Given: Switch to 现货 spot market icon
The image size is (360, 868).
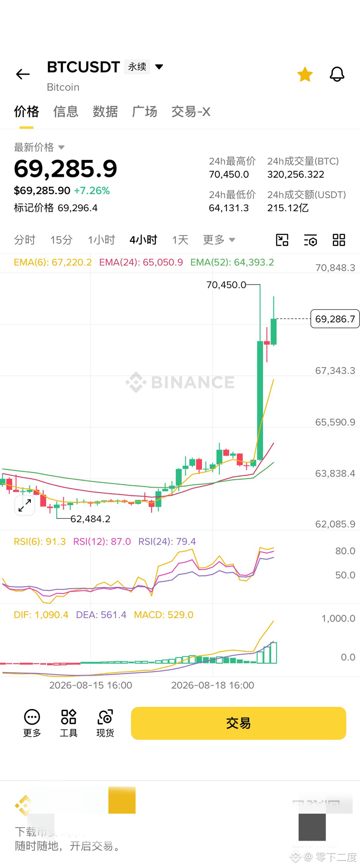Looking at the screenshot, I should (105, 723).
